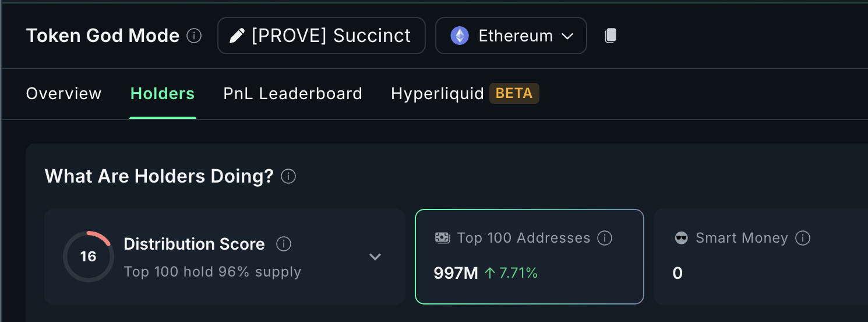Select the Top 100 Addresses card
The height and width of the screenshot is (322, 868).
(530, 257)
